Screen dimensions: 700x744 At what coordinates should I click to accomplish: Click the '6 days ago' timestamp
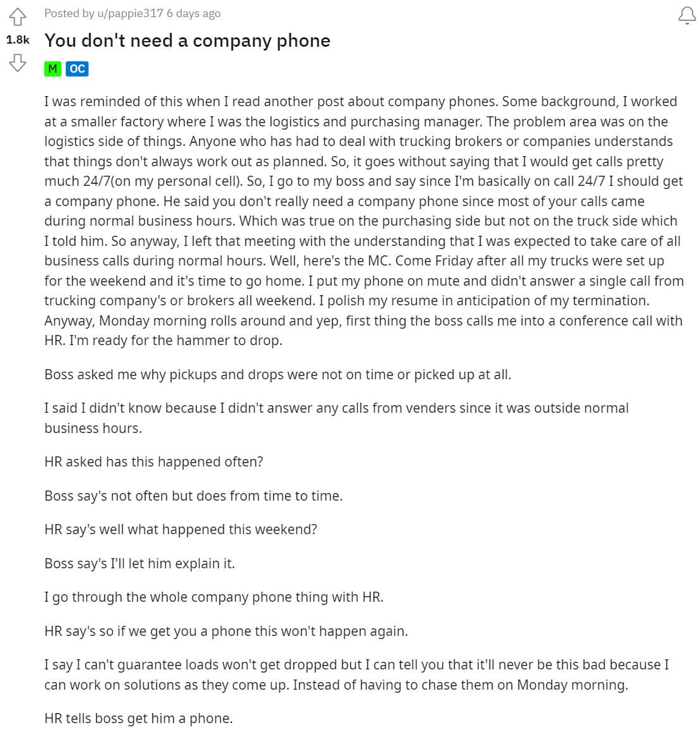pyautogui.click(x=193, y=13)
